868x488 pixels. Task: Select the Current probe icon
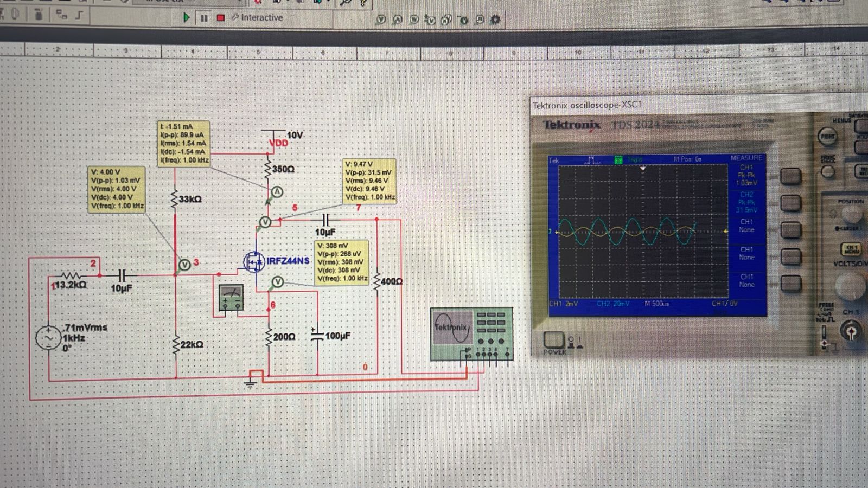(397, 18)
